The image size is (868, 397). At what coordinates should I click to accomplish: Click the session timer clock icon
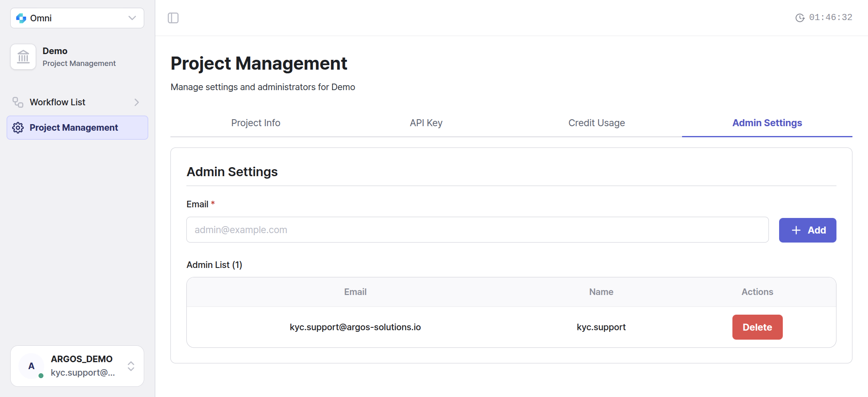pyautogui.click(x=800, y=18)
